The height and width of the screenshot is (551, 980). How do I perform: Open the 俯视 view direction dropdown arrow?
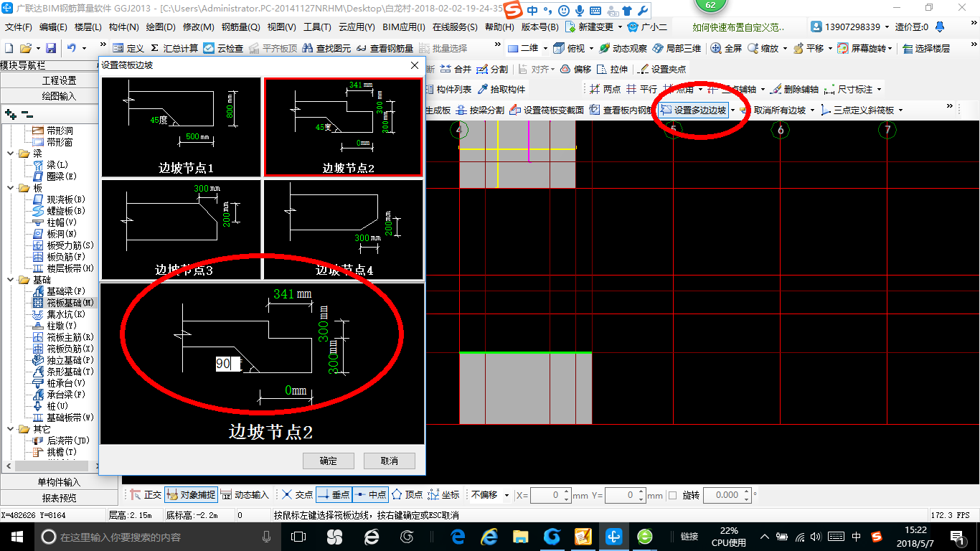coord(593,48)
